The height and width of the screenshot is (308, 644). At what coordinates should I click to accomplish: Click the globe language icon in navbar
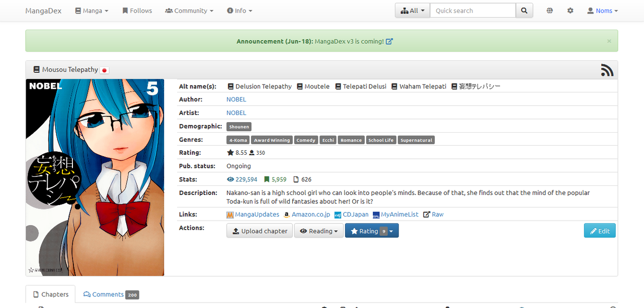[549, 11]
